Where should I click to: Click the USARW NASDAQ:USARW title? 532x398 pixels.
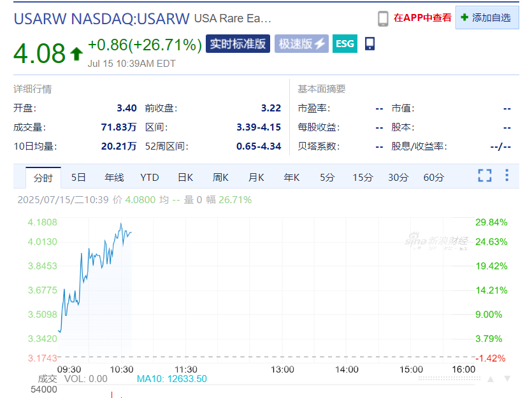point(101,18)
